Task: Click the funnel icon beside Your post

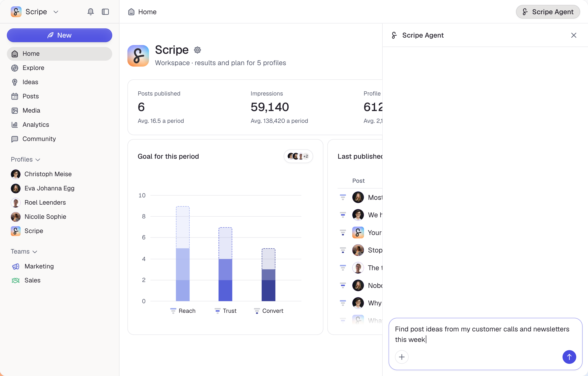Action: click(343, 232)
